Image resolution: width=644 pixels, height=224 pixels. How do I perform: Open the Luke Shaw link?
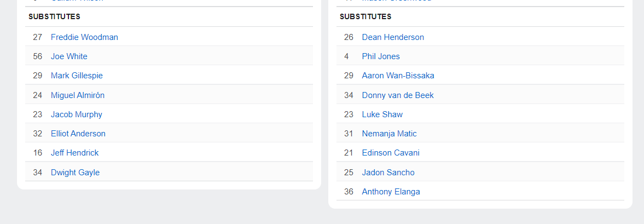pyautogui.click(x=382, y=114)
